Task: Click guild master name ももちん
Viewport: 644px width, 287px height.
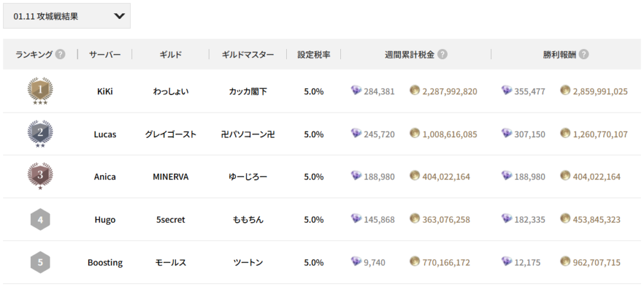Action: (248, 220)
